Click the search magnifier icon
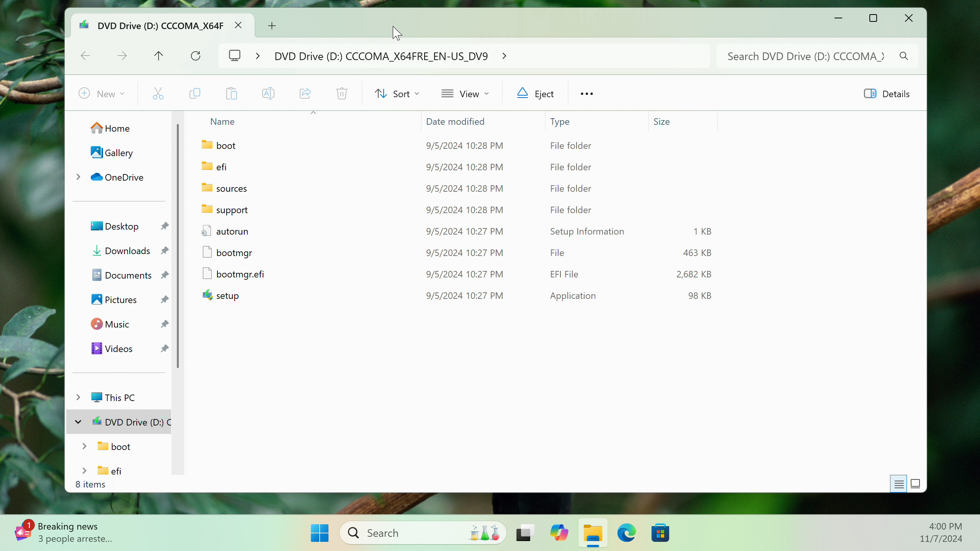 pyautogui.click(x=903, y=56)
